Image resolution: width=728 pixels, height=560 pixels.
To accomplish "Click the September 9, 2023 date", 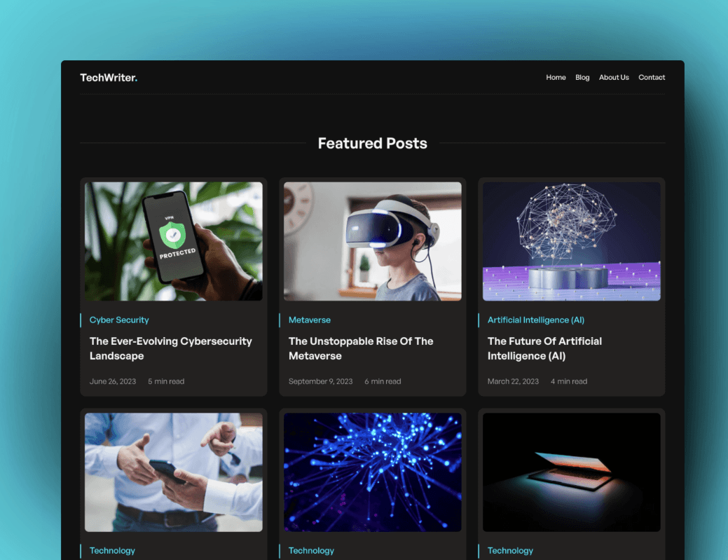I will 320,381.
